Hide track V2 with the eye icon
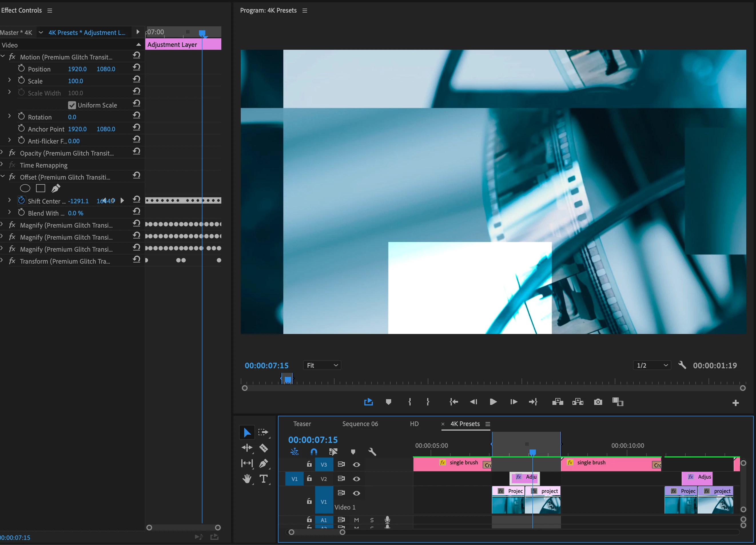Screen dimensions: 756x545 pyautogui.click(x=356, y=479)
